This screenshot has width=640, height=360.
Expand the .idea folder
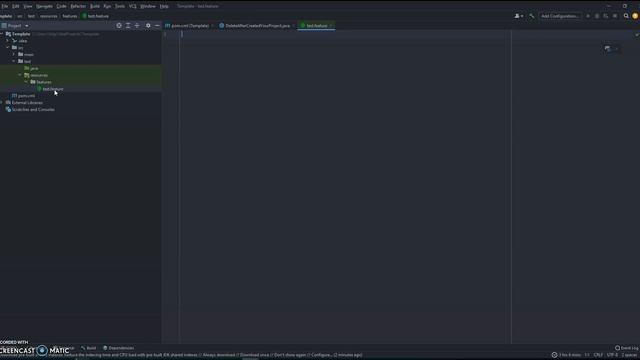pyautogui.click(x=7, y=41)
